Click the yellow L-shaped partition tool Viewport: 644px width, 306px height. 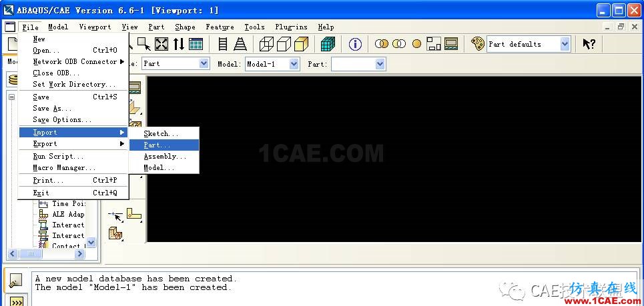tap(134, 213)
